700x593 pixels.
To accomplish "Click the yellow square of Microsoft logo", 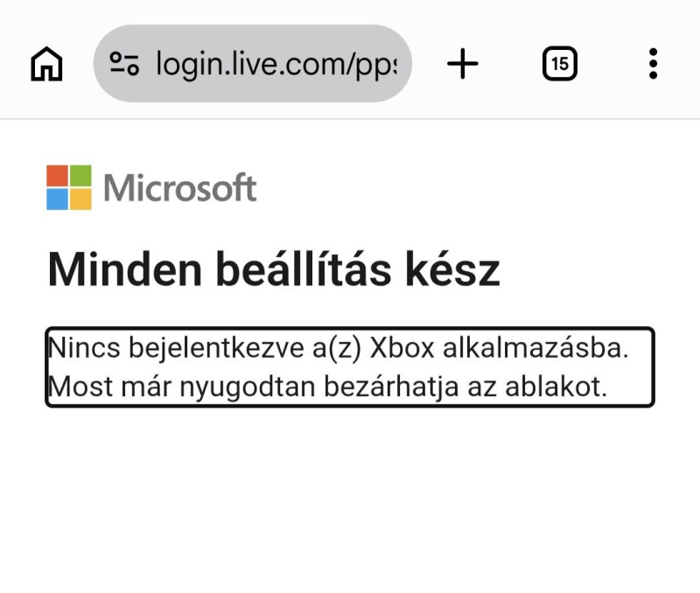I will [80, 199].
